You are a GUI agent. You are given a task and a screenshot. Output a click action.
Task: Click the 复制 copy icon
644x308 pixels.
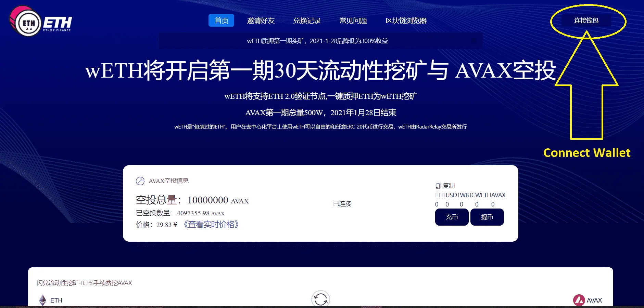pos(438,186)
